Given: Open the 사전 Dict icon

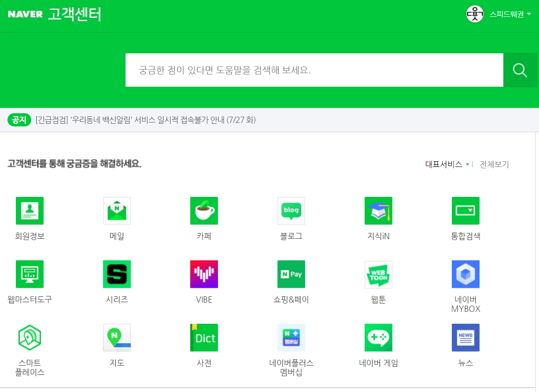Looking at the screenshot, I should (x=204, y=337).
